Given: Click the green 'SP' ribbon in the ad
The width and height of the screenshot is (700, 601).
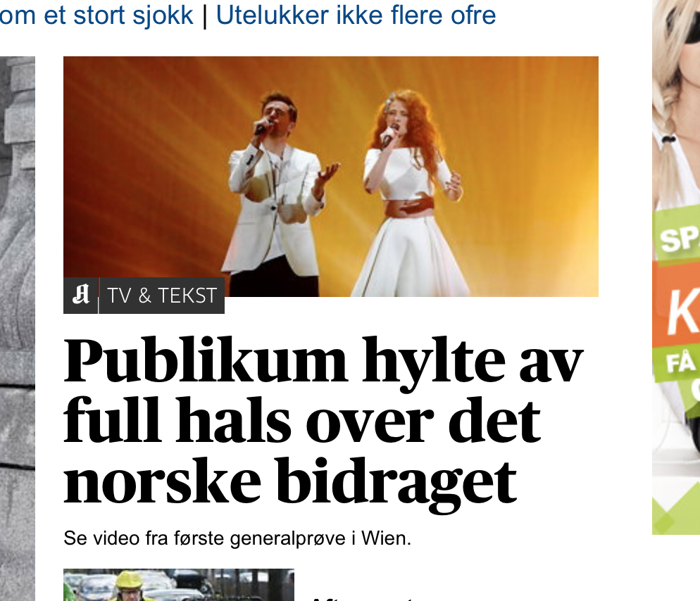Looking at the screenshot, I should (x=677, y=237).
